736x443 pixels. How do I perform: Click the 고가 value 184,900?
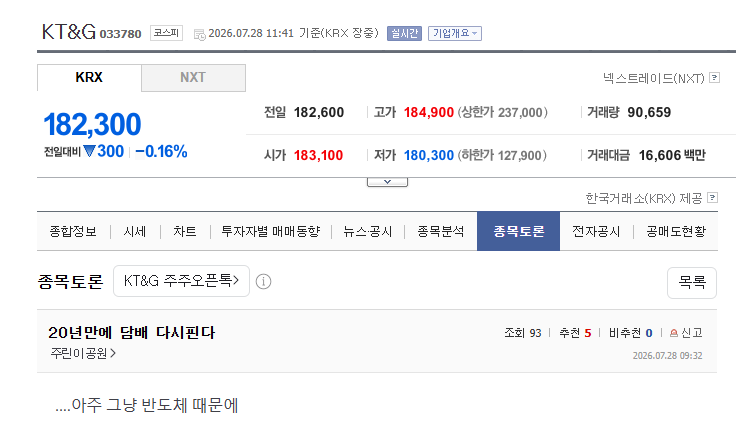(429, 112)
